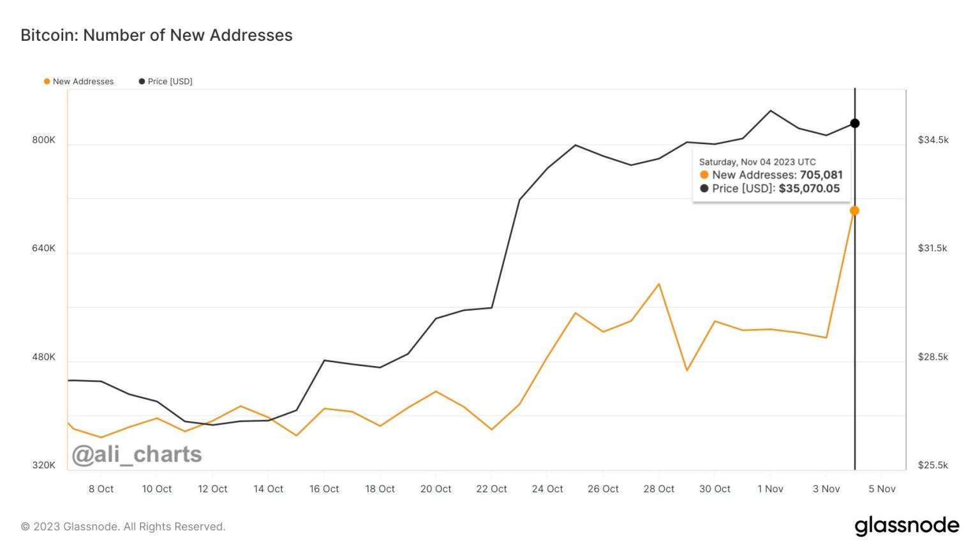Select the 5 Nov date label
Image resolution: width=980 pixels, height=551 pixels.
point(882,489)
